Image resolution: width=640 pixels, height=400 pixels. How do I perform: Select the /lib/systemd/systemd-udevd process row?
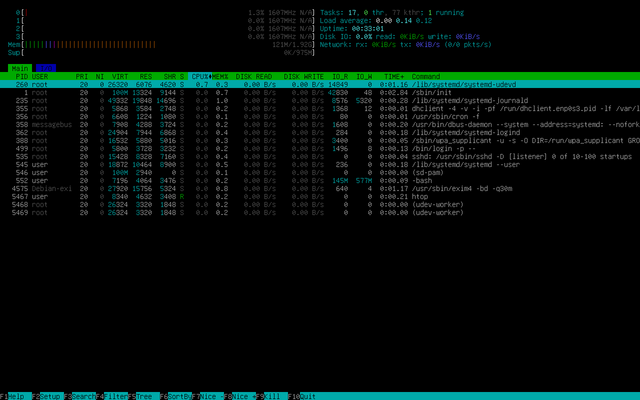(320, 84)
